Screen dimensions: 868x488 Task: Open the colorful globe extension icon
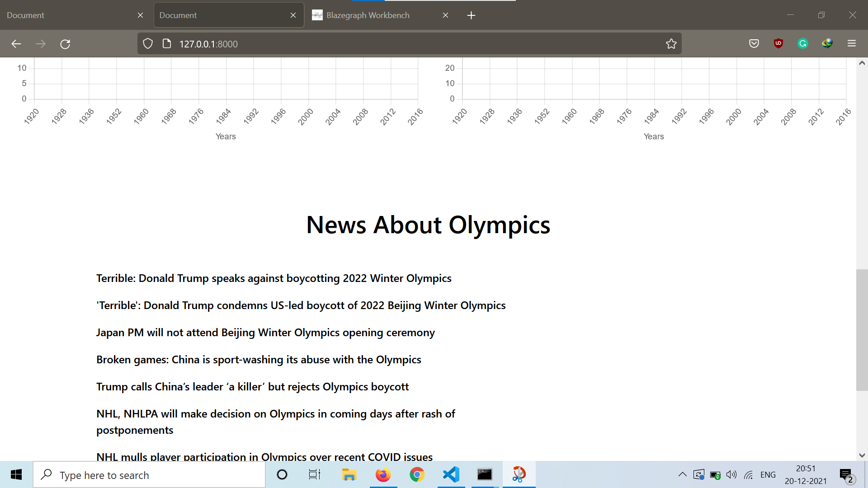[x=827, y=44]
